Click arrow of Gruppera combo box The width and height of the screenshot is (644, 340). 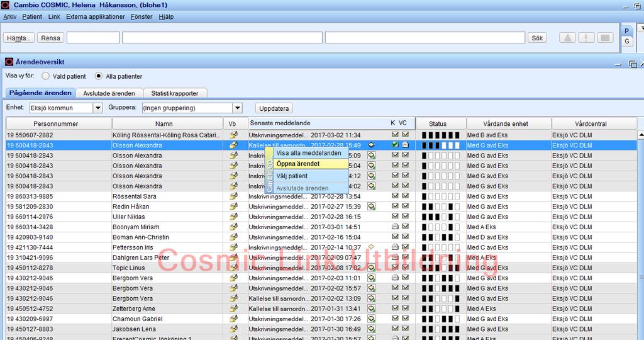coord(237,108)
